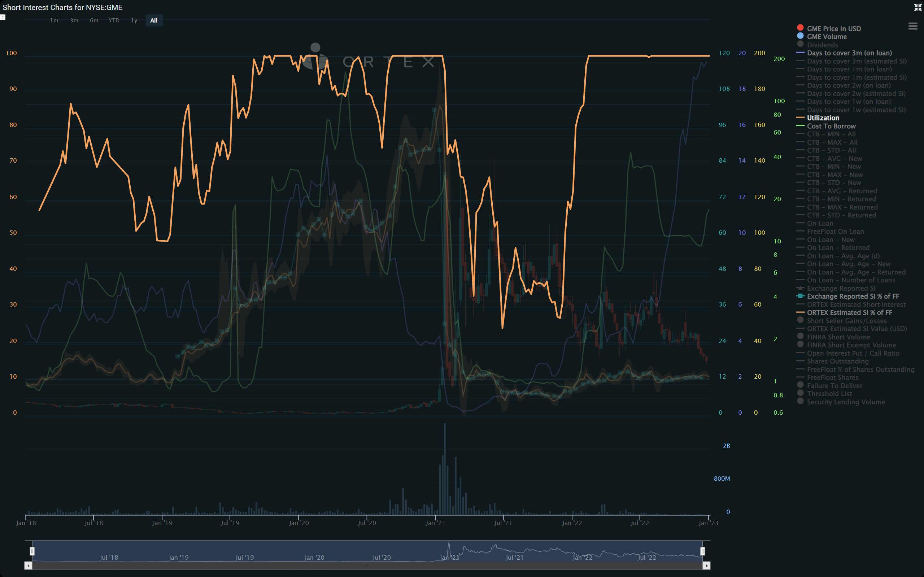
Task: Click the exit fullscreen icon at top right
Action: (x=918, y=7)
